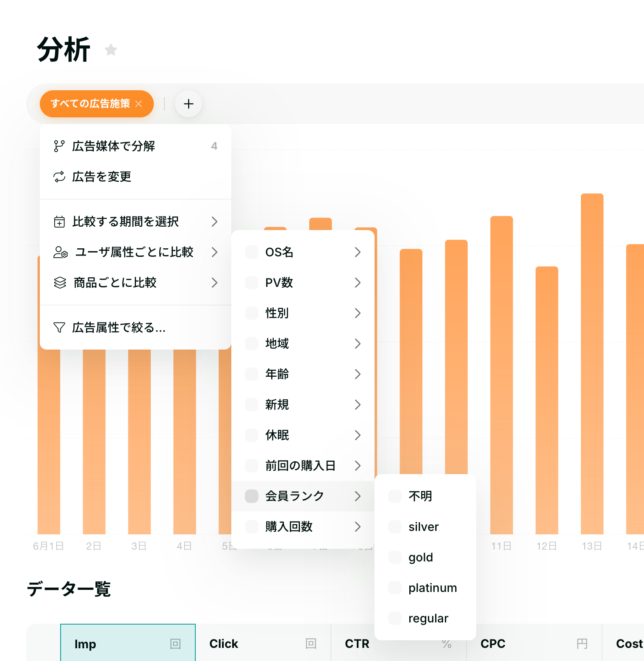Click the yen unit icon in CPC header

[x=582, y=644]
